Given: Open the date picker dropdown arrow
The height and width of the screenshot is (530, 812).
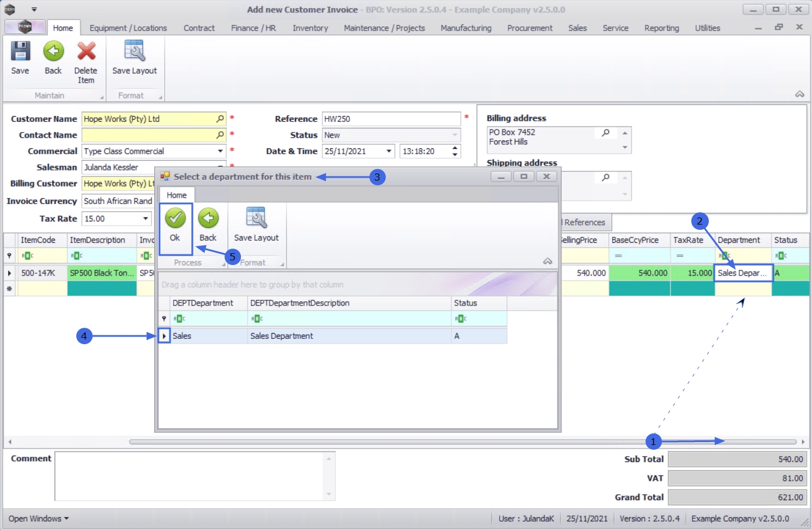Looking at the screenshot, I should (389, 151).
